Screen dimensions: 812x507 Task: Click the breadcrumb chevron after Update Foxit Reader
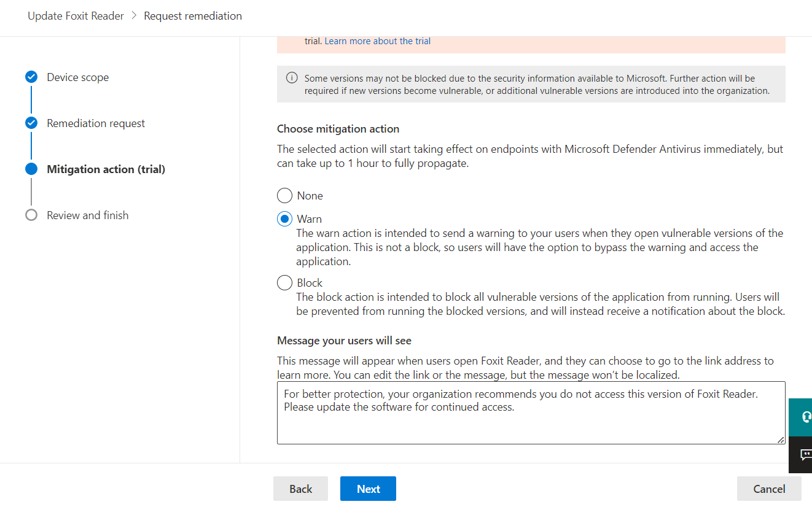coord(134,16)
